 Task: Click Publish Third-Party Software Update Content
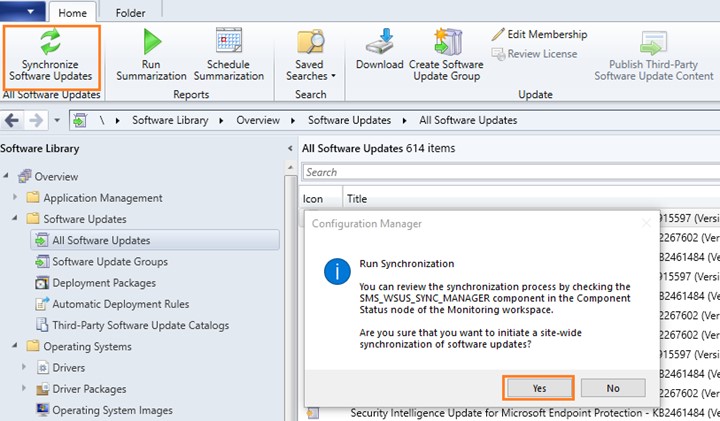pos(654,56)
